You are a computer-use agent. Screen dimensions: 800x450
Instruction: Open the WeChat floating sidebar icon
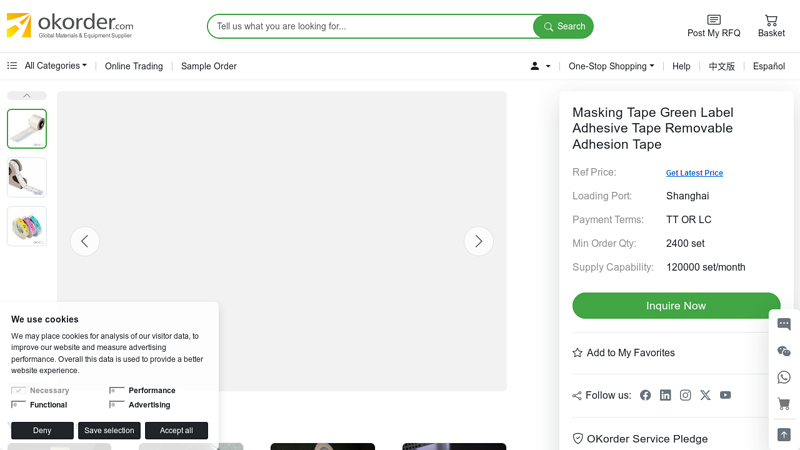pos(784,351)
